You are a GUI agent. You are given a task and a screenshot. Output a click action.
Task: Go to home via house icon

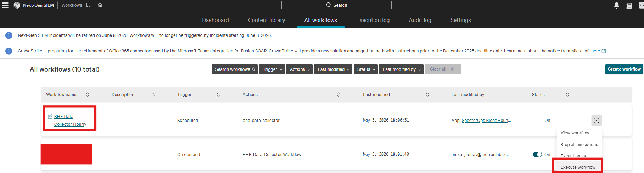[x=100, y=5]
